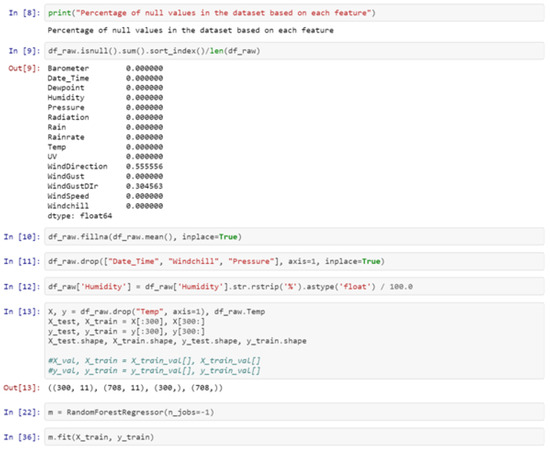Click the In [36] prompt label
The height and width of the screenshot is (450, 550).
coord(22,437)
